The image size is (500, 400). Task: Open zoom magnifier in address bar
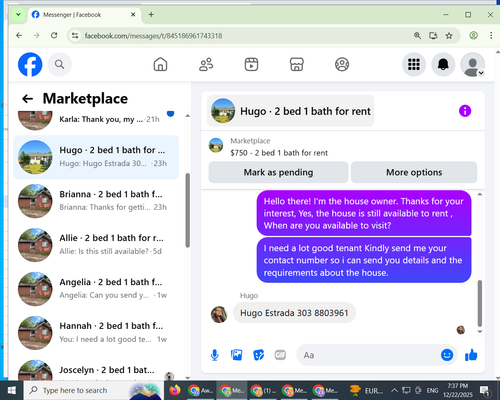[x=417, y=36]
